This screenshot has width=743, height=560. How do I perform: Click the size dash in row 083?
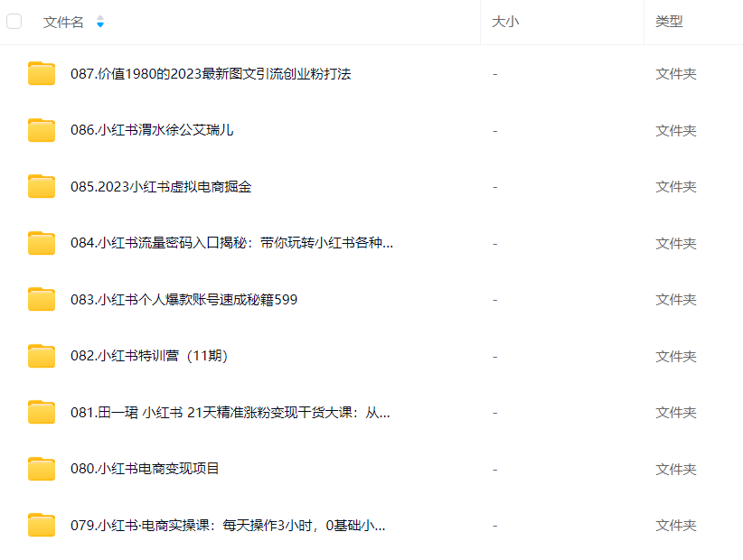(494, 300)
